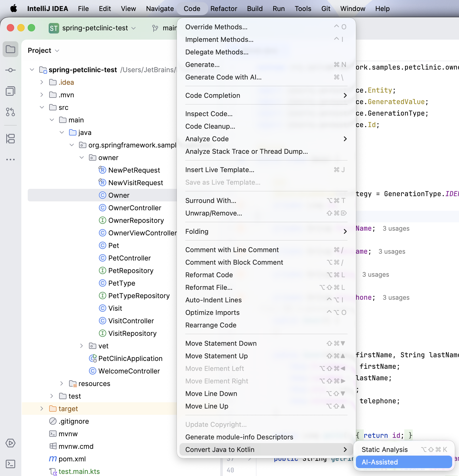The height and width of the screenshot is (476, 459).
Task: Expand the target folder
Action: (x=42, y=409)
